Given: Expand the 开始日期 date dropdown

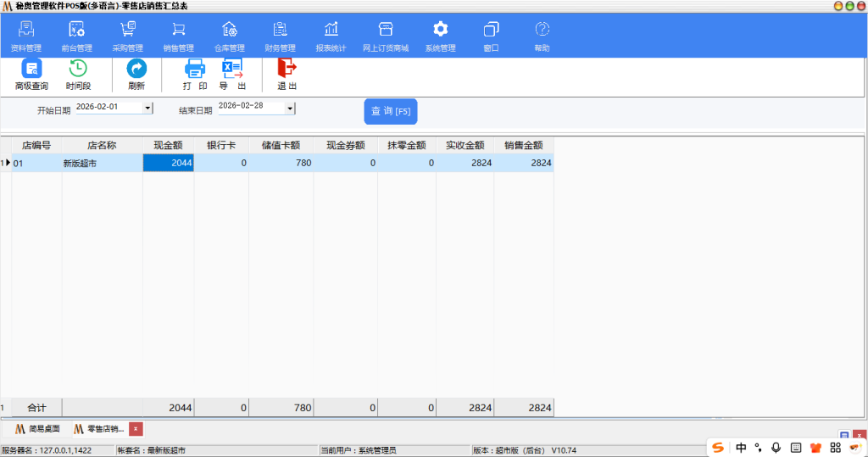Looking at the screenshot, I should click(x=147, y=109).
